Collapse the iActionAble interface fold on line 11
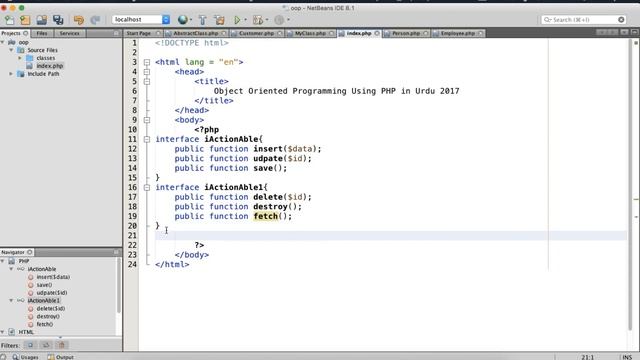Screen dimensions: 640x360 pos(147,139)
